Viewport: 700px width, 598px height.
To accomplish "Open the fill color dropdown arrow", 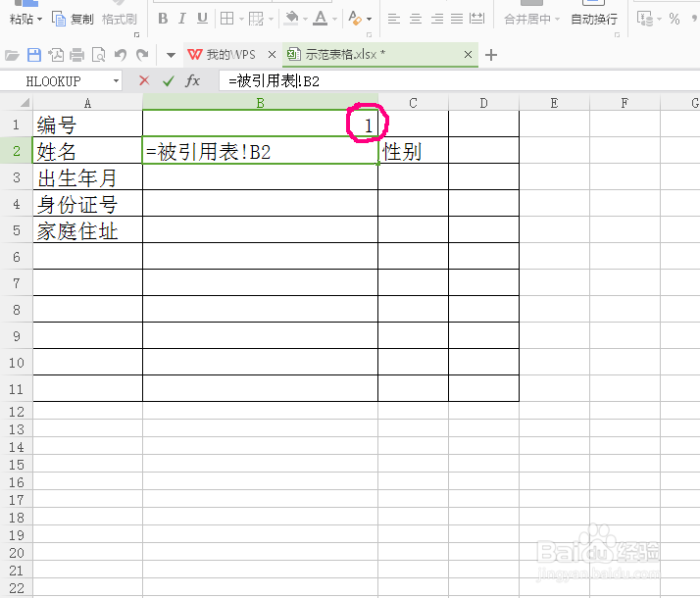I will (305, 20).
